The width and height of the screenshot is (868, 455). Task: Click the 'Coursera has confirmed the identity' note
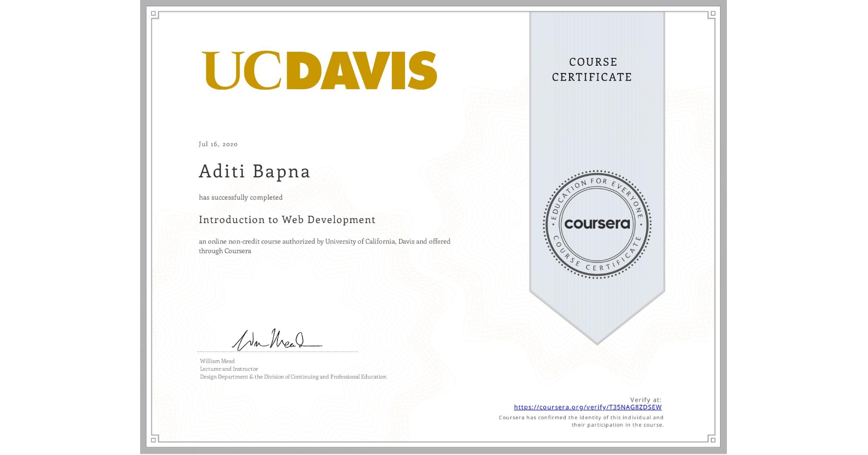click(581, 421)
